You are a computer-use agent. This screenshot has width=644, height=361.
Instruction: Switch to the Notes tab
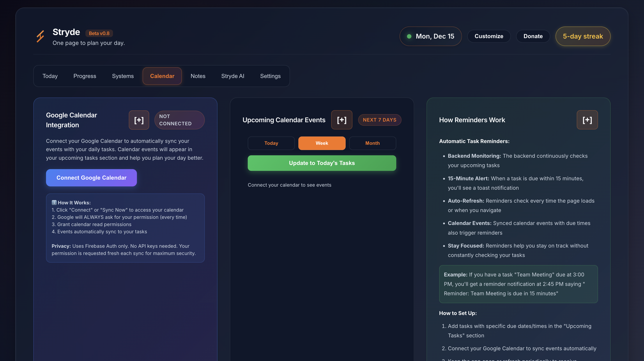pyautogui.click(x=198, y=76)
